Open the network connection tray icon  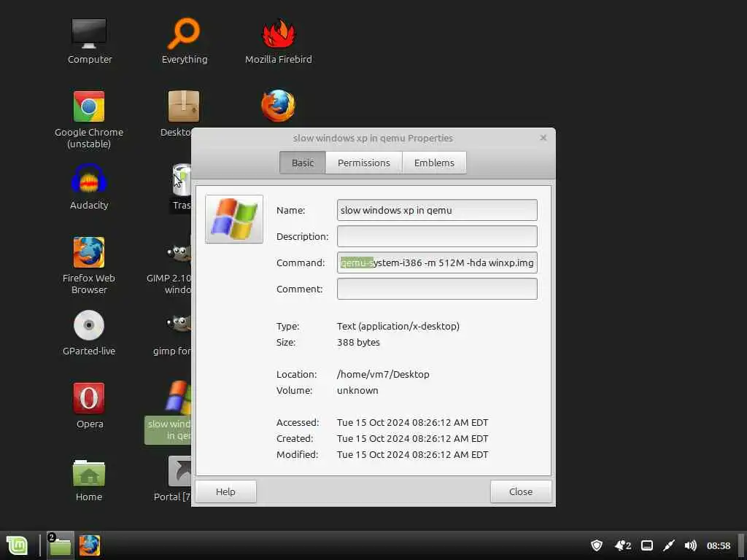(669, 545)
